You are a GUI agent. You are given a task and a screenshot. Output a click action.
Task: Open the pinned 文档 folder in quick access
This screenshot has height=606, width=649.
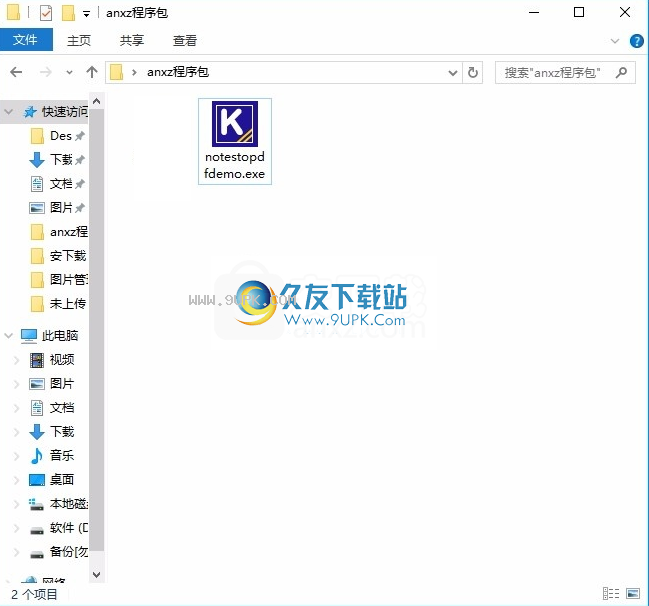(60, 184)
